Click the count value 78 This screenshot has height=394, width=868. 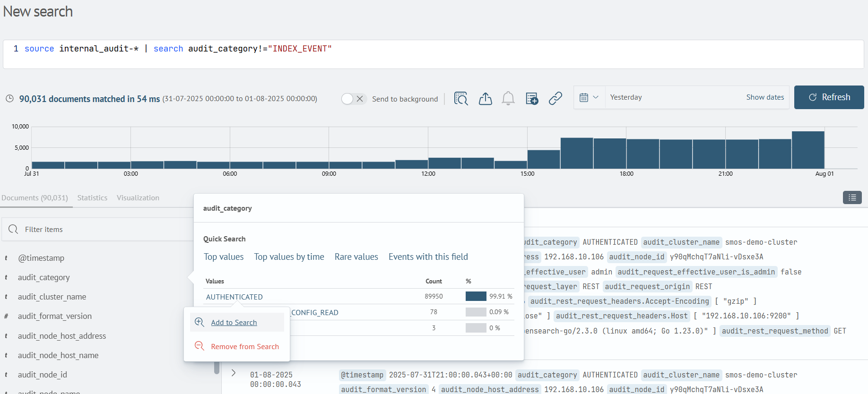(x=434, y=312)
